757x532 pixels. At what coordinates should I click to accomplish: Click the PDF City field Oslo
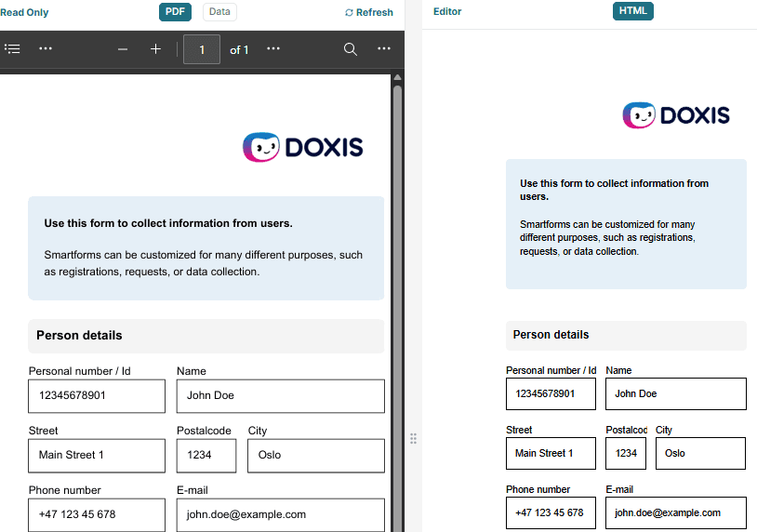316,455
